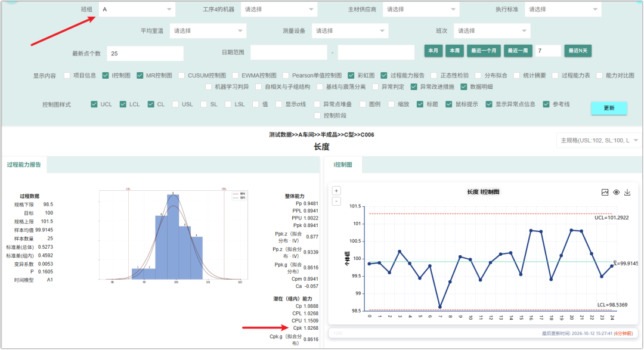Screen dimensions: 644x350
Task: Uncheck the 参考线 checkbox
Action: click(546, 104)
